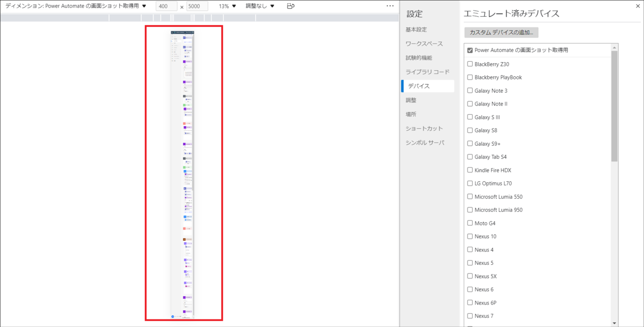Enable the Galaxy S8 checkbox
Screen dimensions: 644x327
pyautogui.click(x=470, y=130)
